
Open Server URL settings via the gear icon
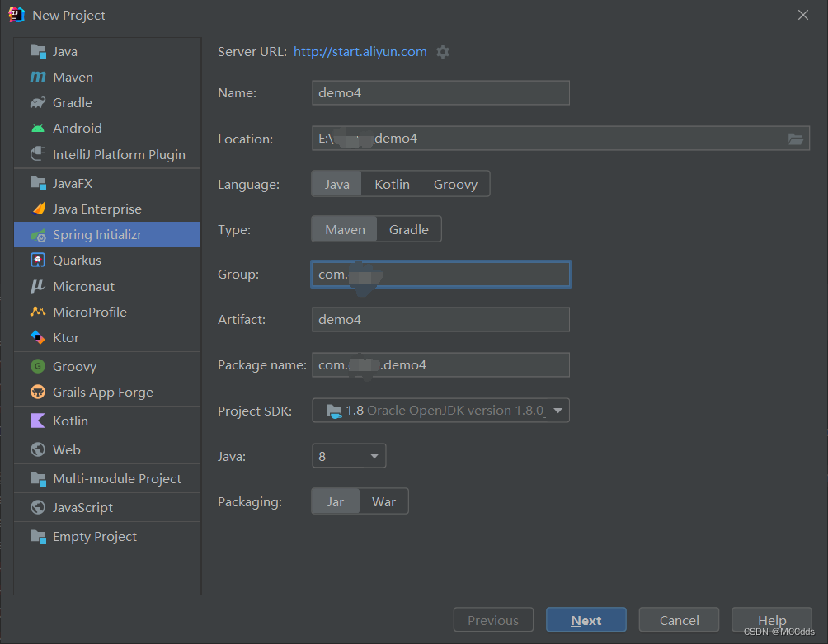[x=443, y=52]
